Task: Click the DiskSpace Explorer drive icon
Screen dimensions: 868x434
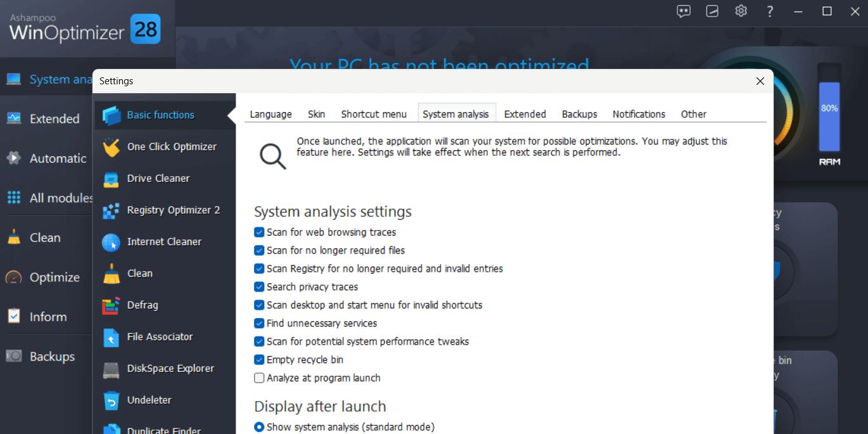Action: click(112, 369)
